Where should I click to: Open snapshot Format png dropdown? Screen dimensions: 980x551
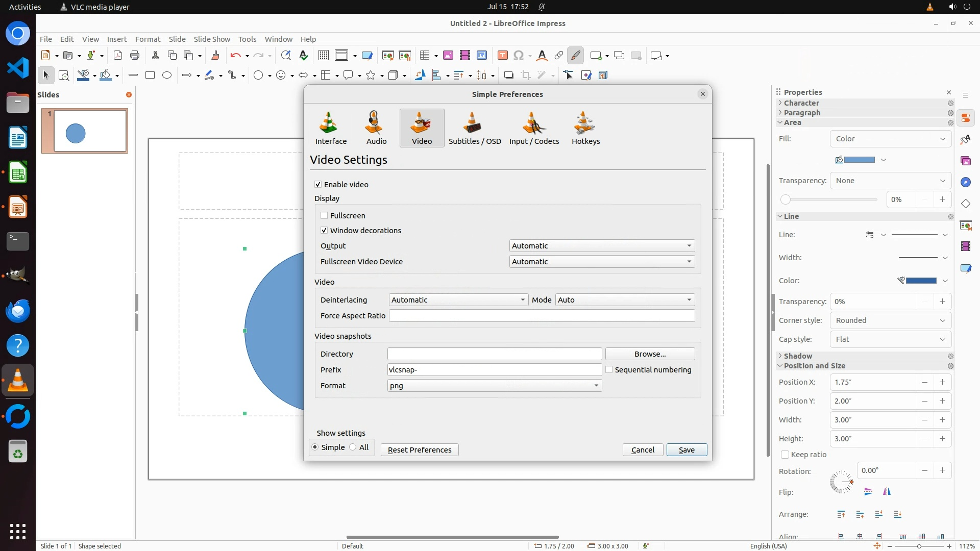point(494,386)
